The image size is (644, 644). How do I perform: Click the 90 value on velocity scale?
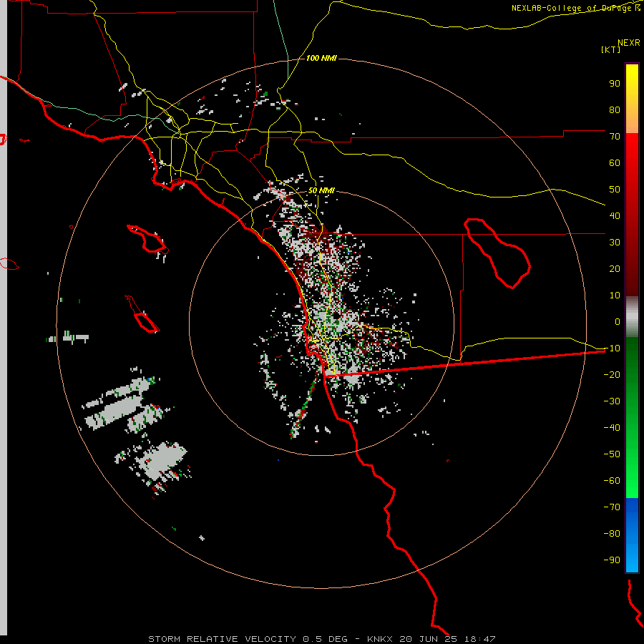pyautogui.click(x=615, y=84)
